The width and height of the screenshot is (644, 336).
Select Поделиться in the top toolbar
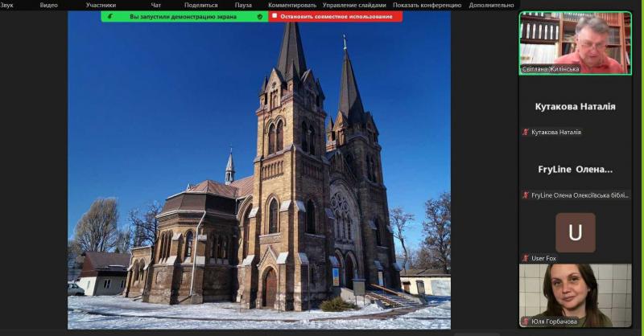click(200, 6)
